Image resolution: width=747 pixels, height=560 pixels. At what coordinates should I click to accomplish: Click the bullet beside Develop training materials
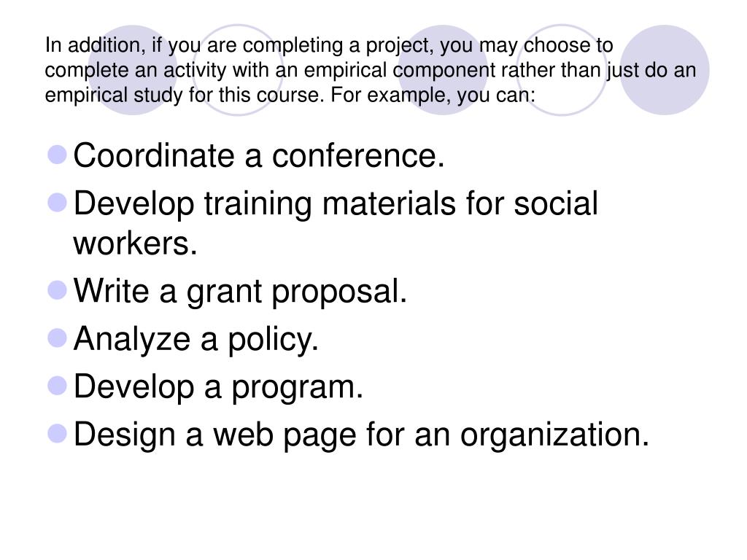(x=57, y=203)
